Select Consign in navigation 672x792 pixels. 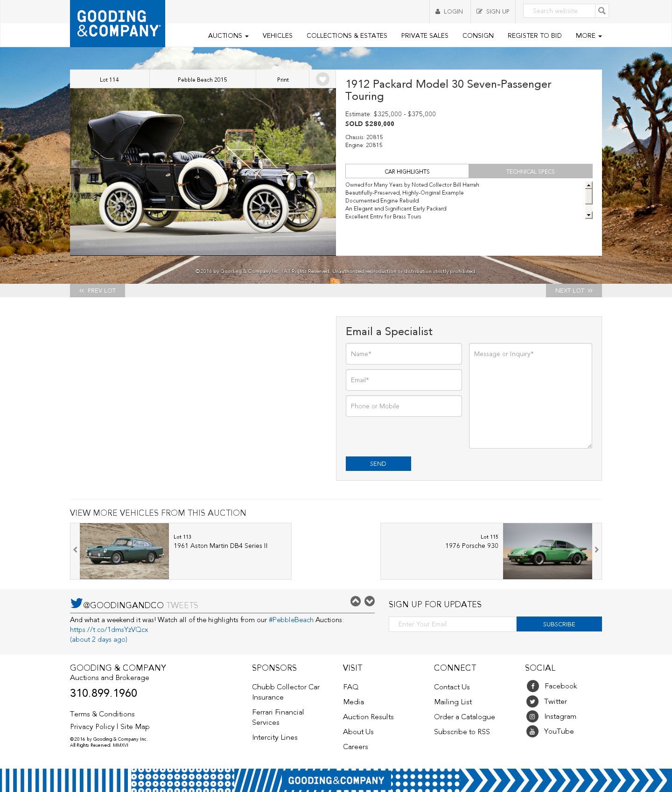tap(478, 35)
